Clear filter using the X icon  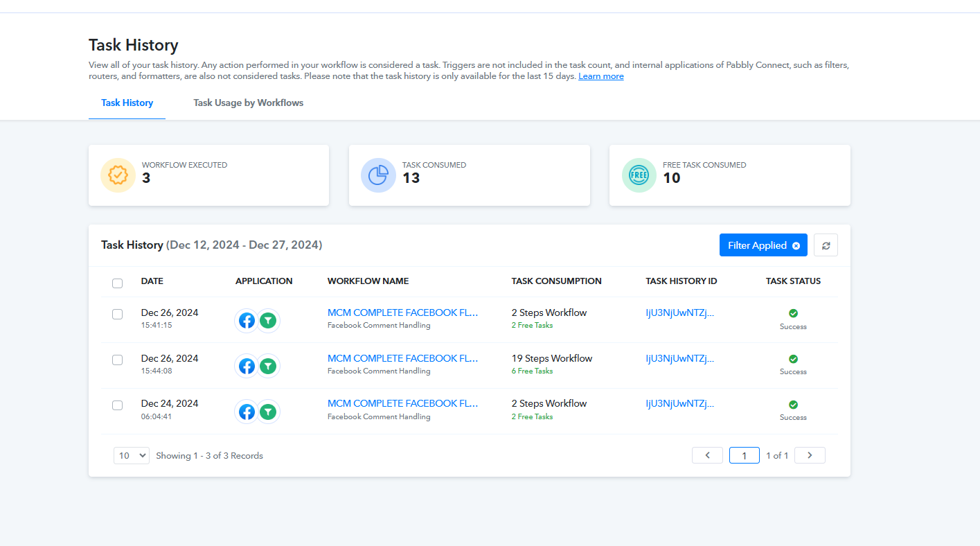click(x=796, y=246)
